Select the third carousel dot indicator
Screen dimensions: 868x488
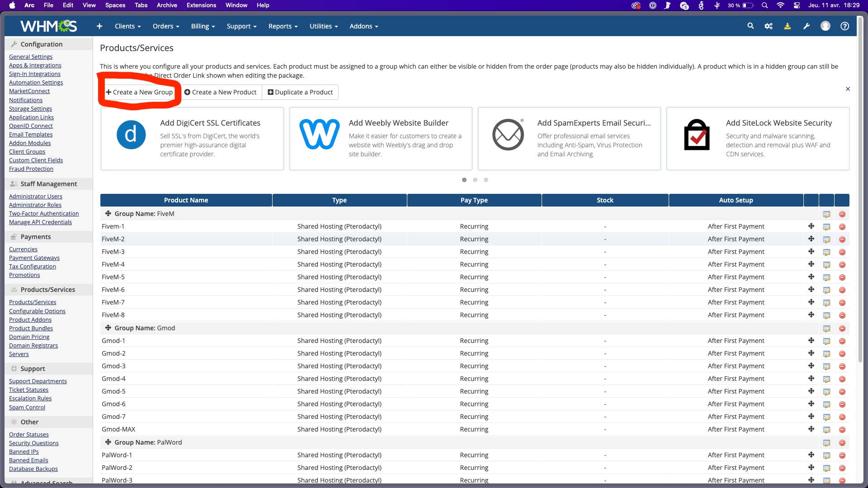coord(486,180)
